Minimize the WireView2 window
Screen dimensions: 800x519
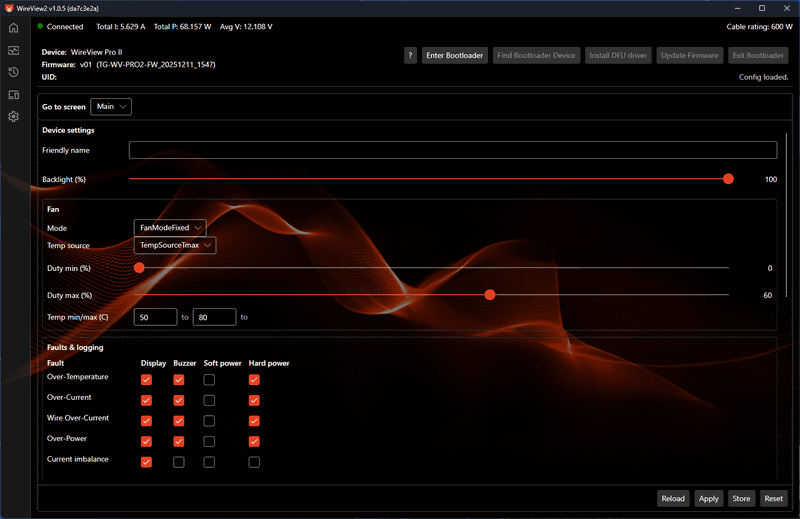(x=738, y=8)
